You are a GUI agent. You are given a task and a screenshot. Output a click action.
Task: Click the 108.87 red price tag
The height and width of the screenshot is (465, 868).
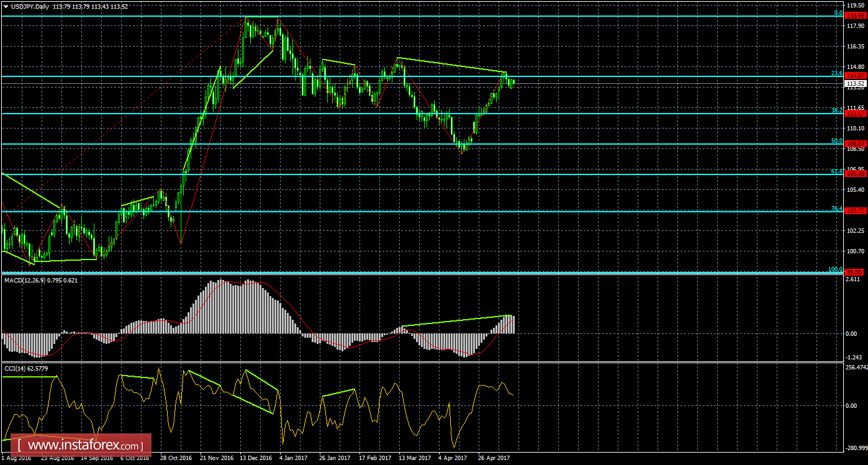pos(856,143)
